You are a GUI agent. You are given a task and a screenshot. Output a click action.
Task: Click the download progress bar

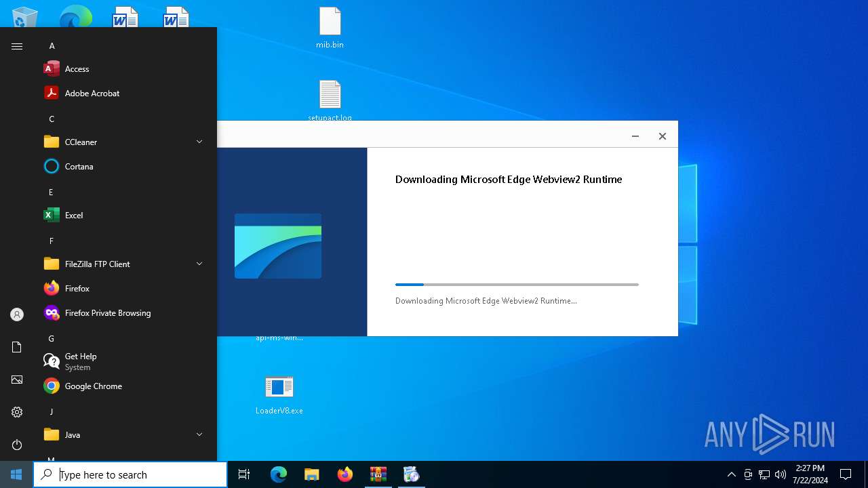[517, 285]
